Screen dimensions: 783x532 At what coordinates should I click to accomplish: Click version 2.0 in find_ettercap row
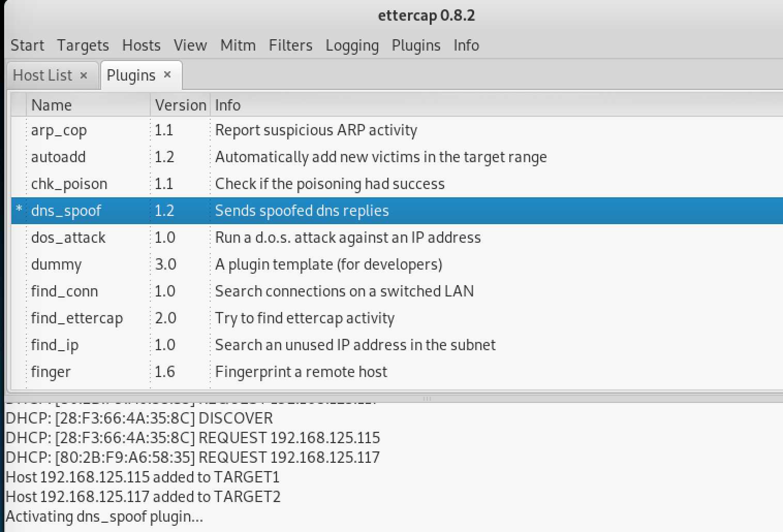(165, 318)
